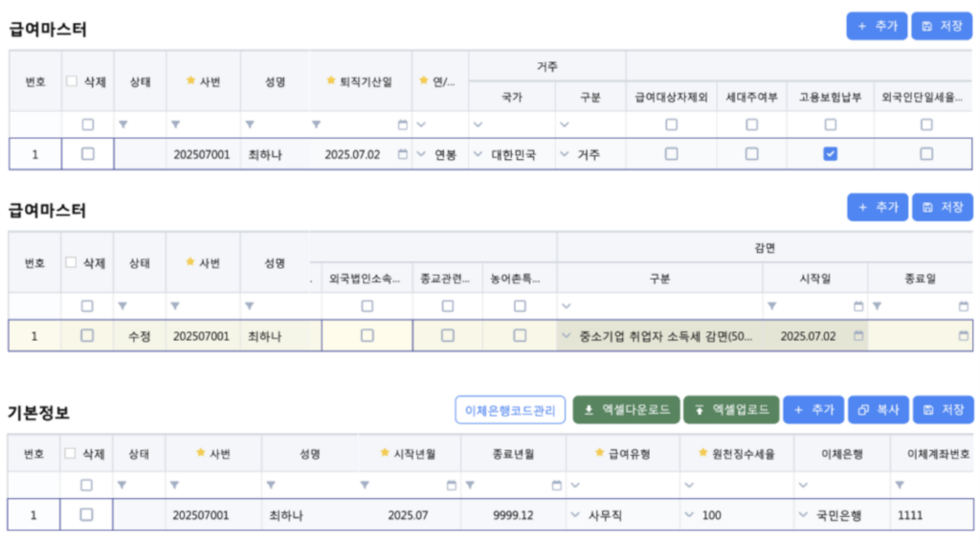Expand the 중소기업 취업자 소득세 감면 dropdown
This screenshot has height=541, width=980.
567,336
